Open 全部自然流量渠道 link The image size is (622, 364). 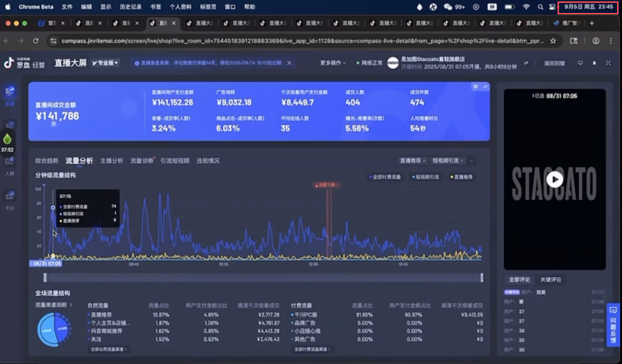108,349
